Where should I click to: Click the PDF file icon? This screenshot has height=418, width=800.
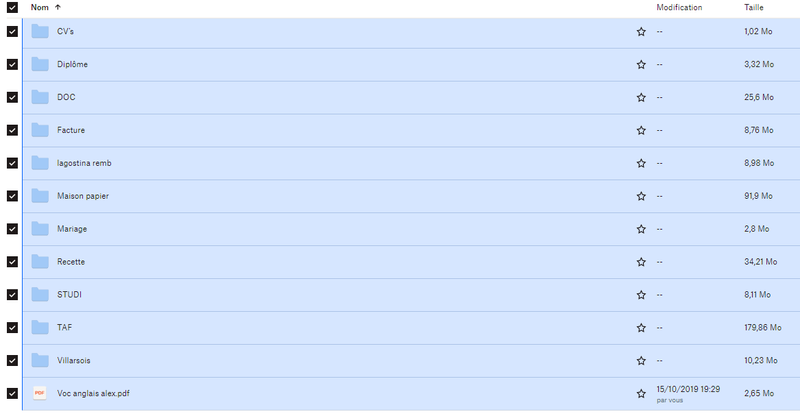click(40, 393)
